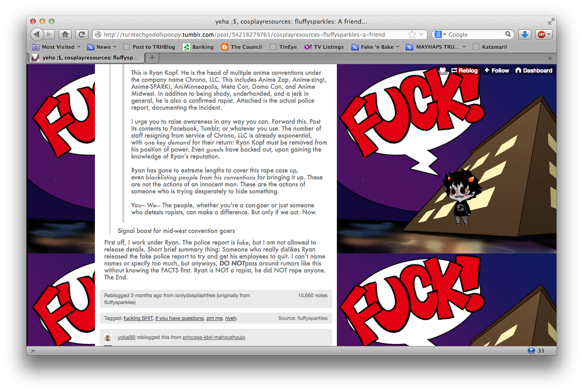Screen dimensions: 583x392
Task: Expand the Fake 'n Bake feed bookmark
Action: [376, 47]
